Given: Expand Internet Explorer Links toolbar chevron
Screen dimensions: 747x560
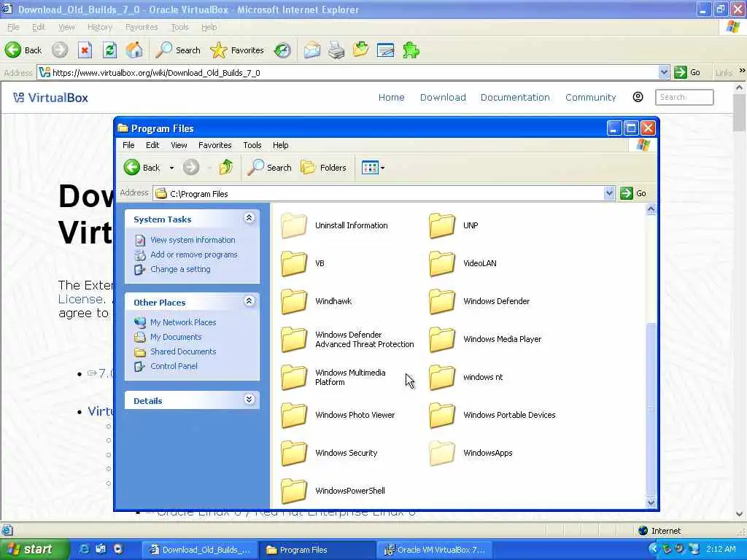Looking at the screenshot, I should point(742,71).
